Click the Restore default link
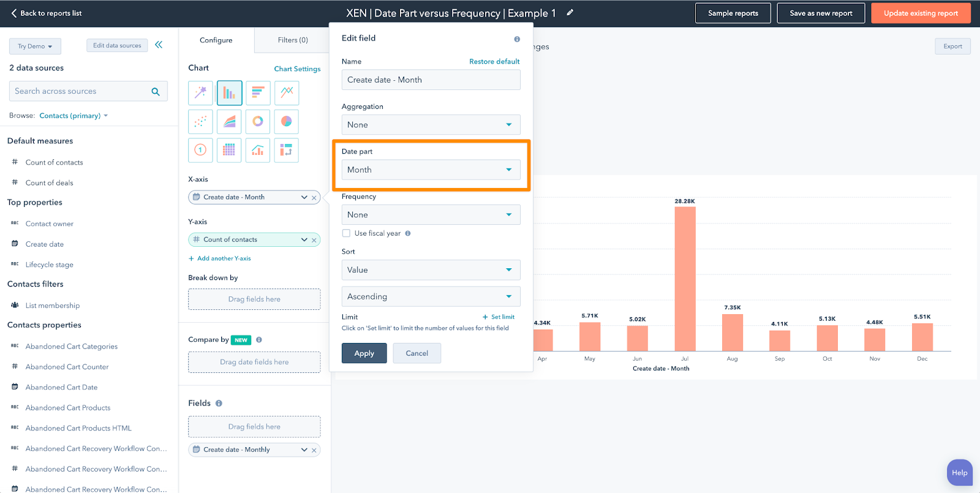 coord(494,62)
